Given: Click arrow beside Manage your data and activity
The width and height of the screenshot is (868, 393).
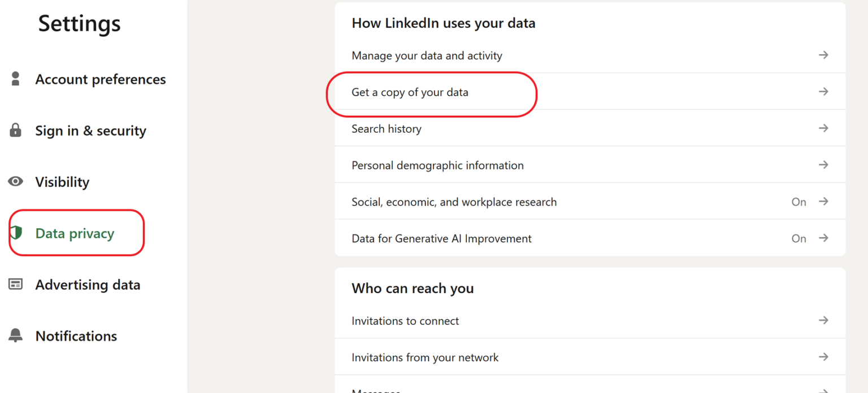Looking at the screenshot, I should click(x=823, y=55).
